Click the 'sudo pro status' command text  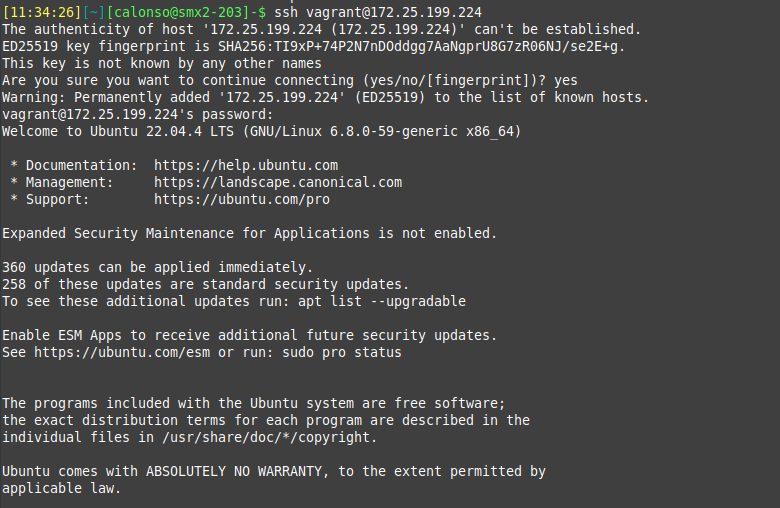click(342, 352)
